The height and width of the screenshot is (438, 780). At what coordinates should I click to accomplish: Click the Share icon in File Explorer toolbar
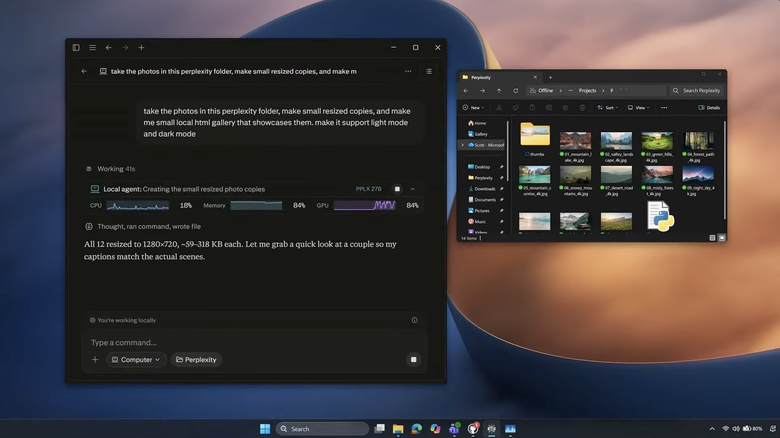[566, 108]
